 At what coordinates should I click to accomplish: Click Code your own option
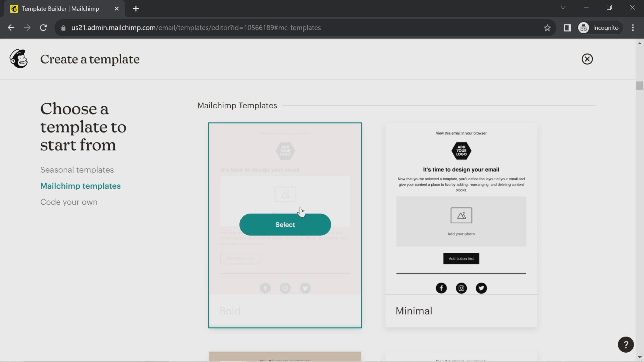69,202
